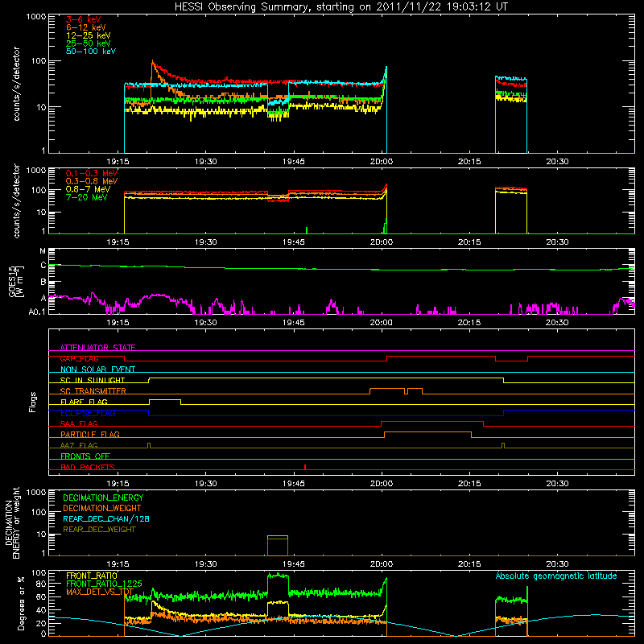The image size is (644, 644).
Task: Select the GAP_FLAG label
Action: (x=79, y=358)
